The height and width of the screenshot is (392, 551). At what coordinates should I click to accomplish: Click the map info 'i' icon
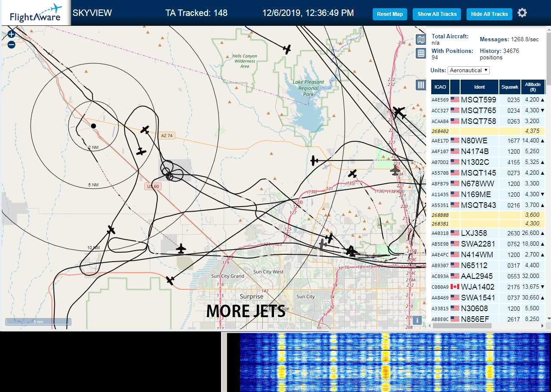pyautogui.click(x=417, y=320)
